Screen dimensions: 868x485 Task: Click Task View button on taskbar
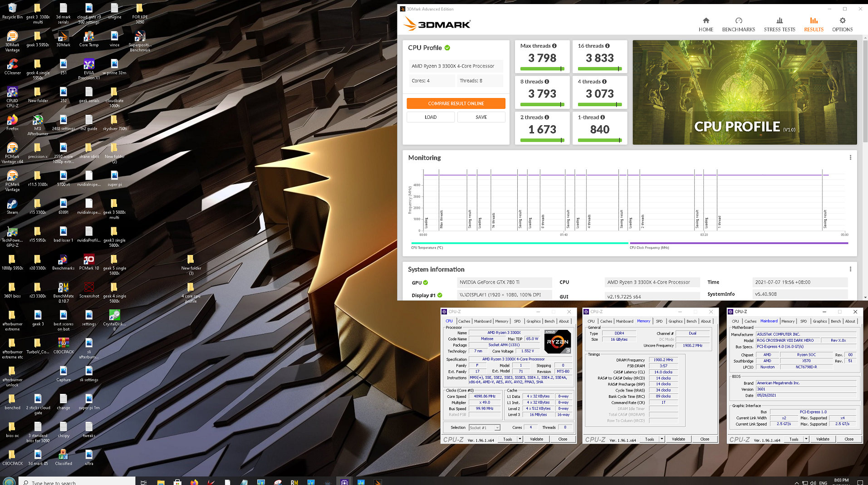143,482
